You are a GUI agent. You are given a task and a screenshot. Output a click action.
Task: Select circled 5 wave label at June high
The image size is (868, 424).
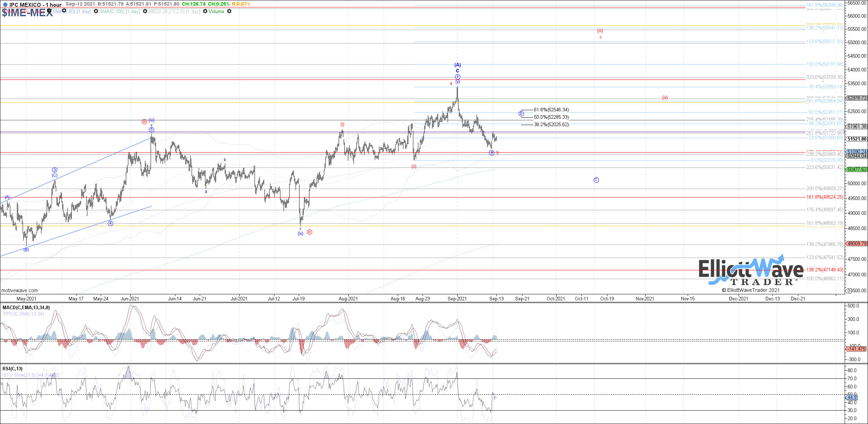(x=151, y=130)
